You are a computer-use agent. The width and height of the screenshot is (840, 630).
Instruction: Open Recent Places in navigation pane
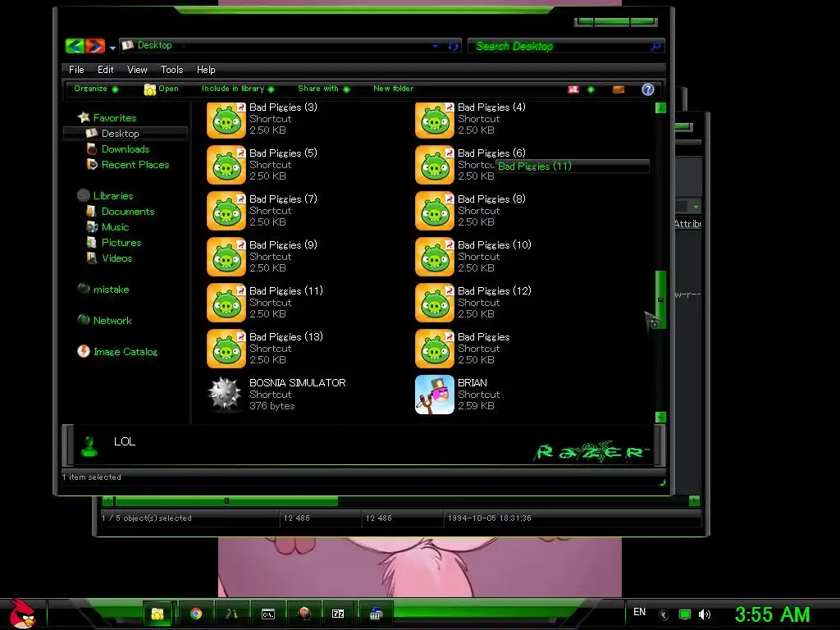135,164
